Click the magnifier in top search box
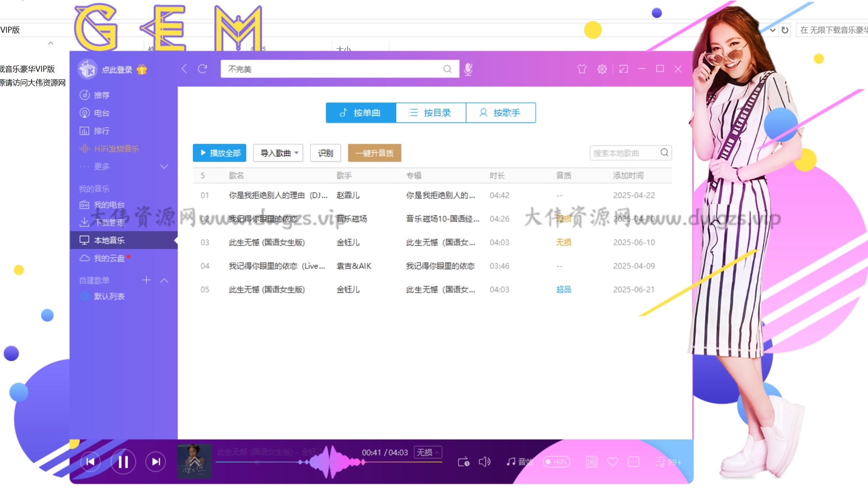Image resolution: width=868 pixels, height=498 pixels. pyautogui.click(x=447, y=69)
